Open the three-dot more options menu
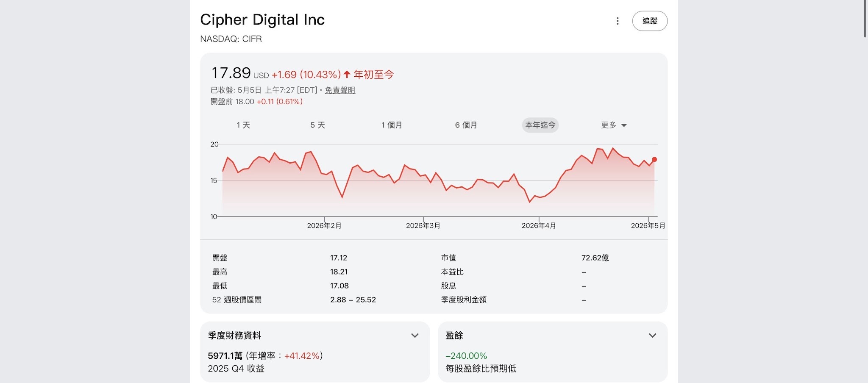Image resolution: width=868 pixels, height=383 pixels. tap(618, 21)
